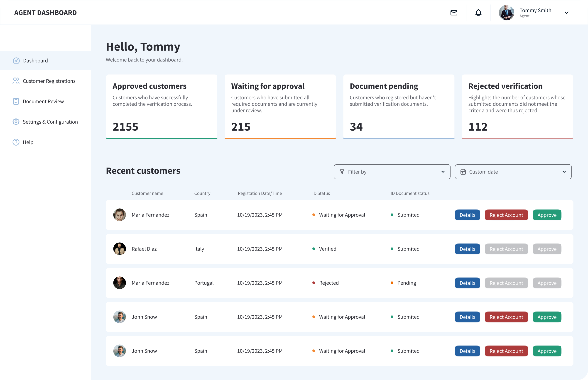The image size is (588, 380).
Task: Click the Dashboard gauge icon in sidebar
Action: [x=16, y=61]
